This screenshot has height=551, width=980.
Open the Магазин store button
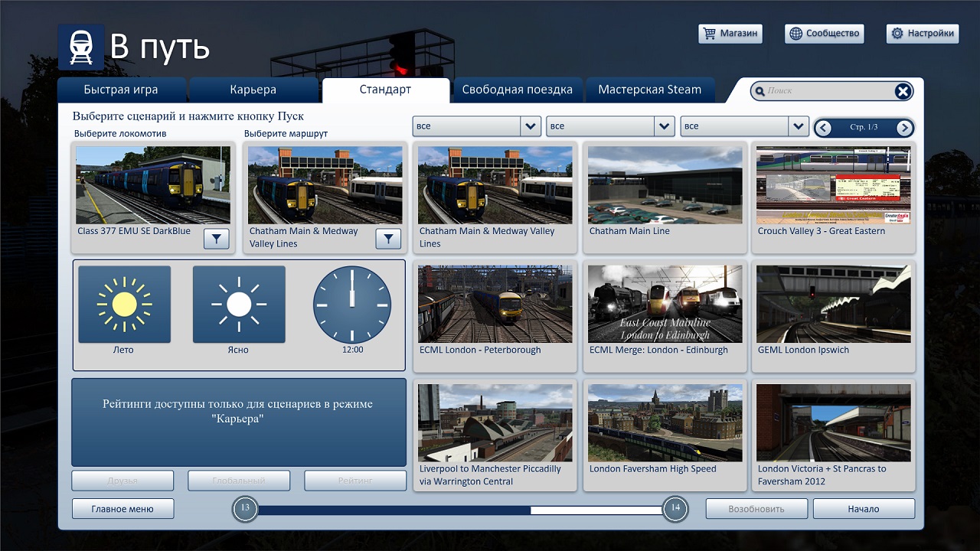(x=730, y=34)
